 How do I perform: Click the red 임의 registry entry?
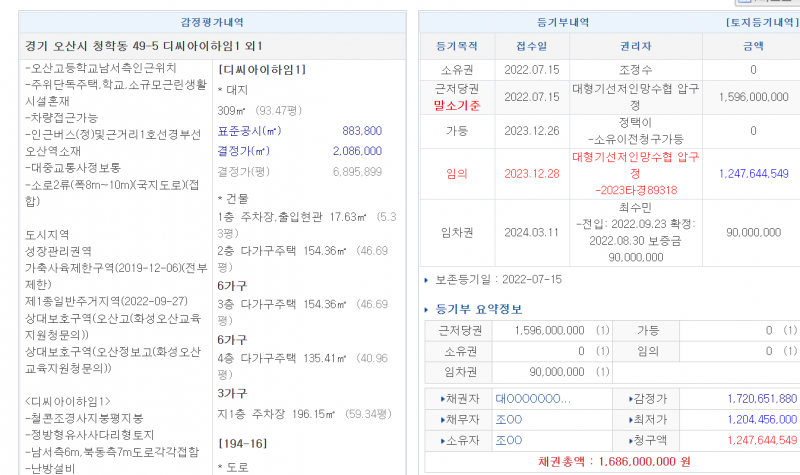456,173
